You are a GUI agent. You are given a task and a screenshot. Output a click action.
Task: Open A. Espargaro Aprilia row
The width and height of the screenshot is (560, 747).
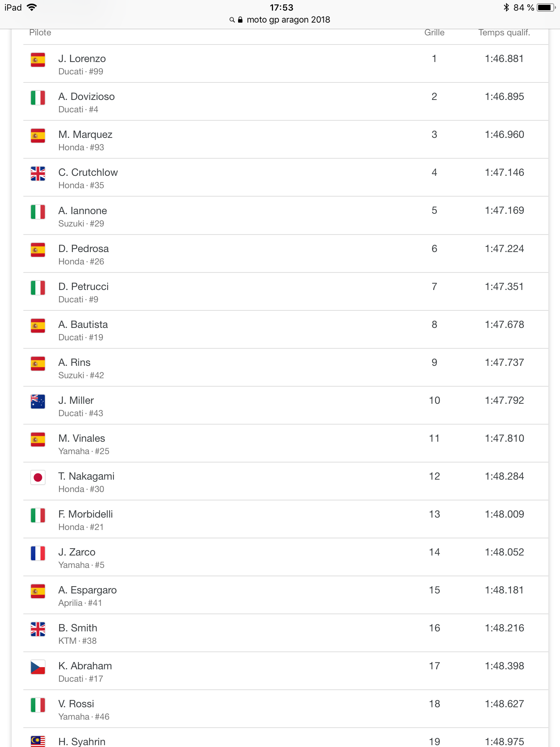coord(286,595)
